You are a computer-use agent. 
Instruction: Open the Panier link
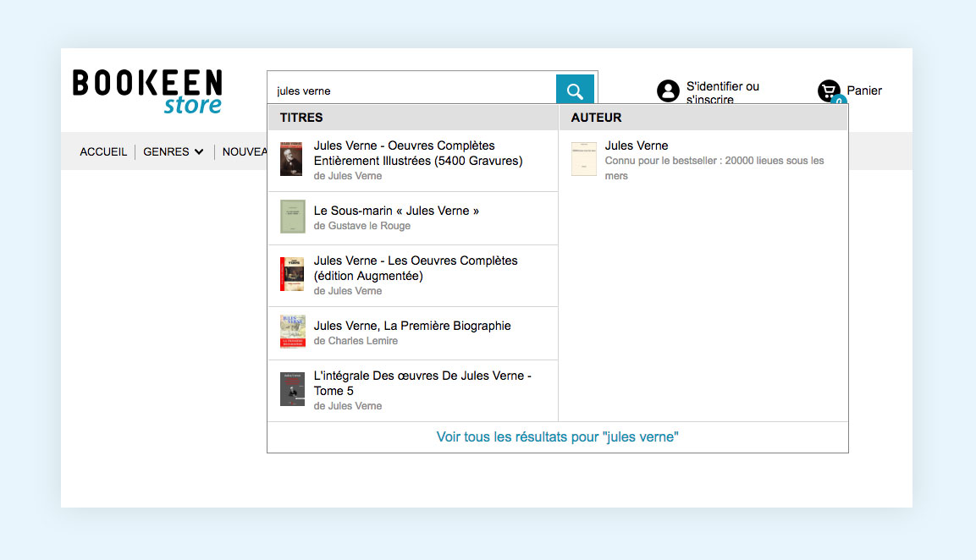click(864, 91)
